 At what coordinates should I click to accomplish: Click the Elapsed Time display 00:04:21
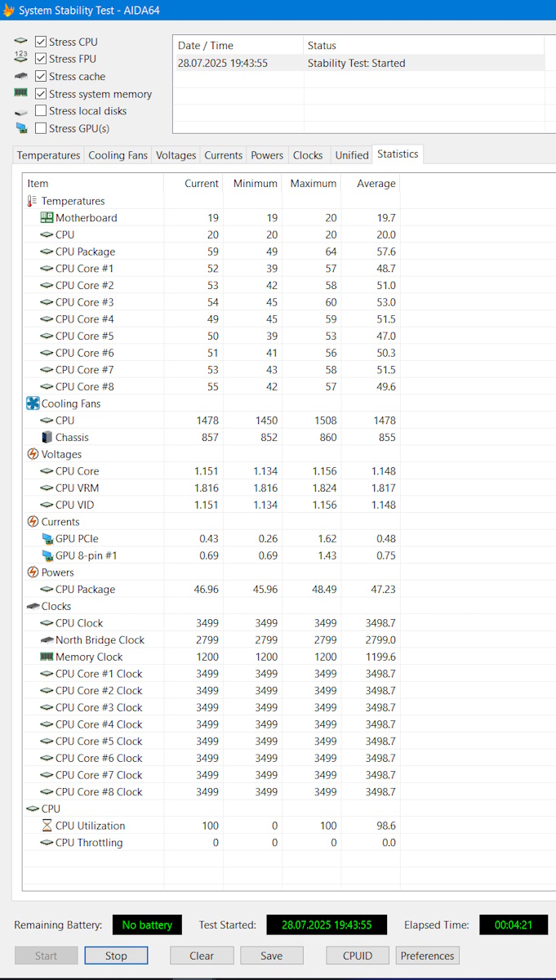pyautogui.click(x=514, y=925)
